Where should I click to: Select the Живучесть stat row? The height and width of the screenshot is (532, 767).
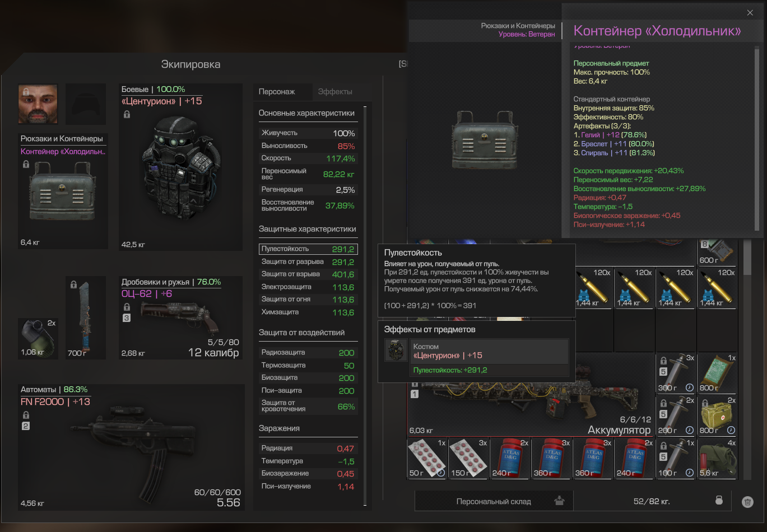[308, 133]
